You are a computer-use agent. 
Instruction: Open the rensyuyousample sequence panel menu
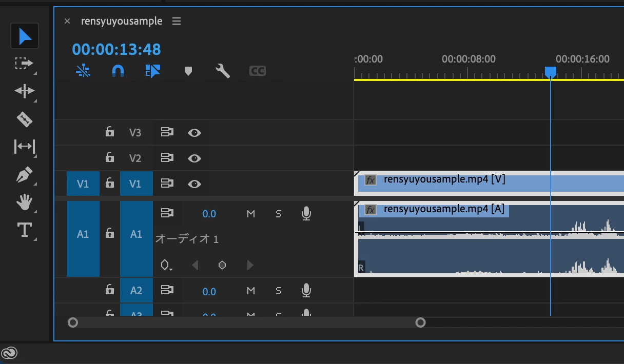(177, 21)
